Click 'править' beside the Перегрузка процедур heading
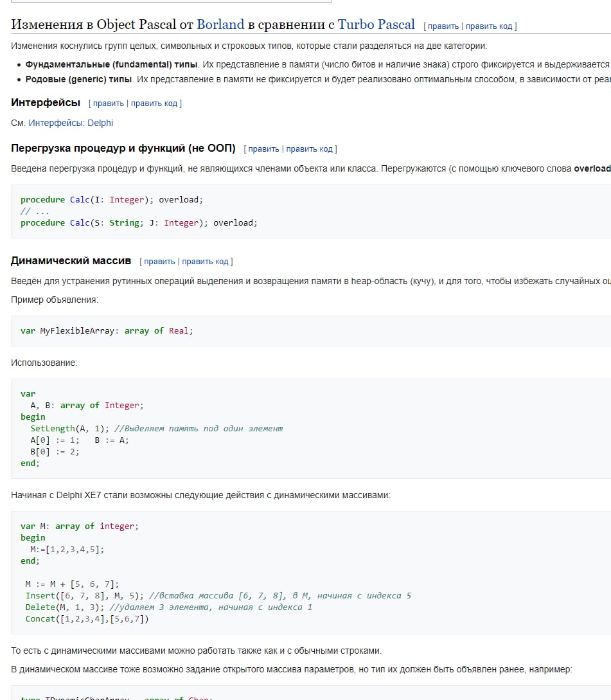Image resolution: width=611 pixels, height=700 pixels. tap(264, 149)
